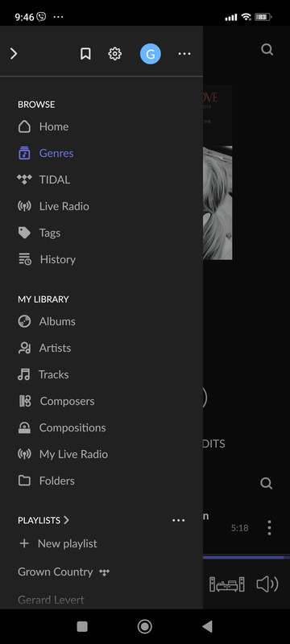Open Artists in My Library
Screen dimensions: 290x644
click(55, 348)
